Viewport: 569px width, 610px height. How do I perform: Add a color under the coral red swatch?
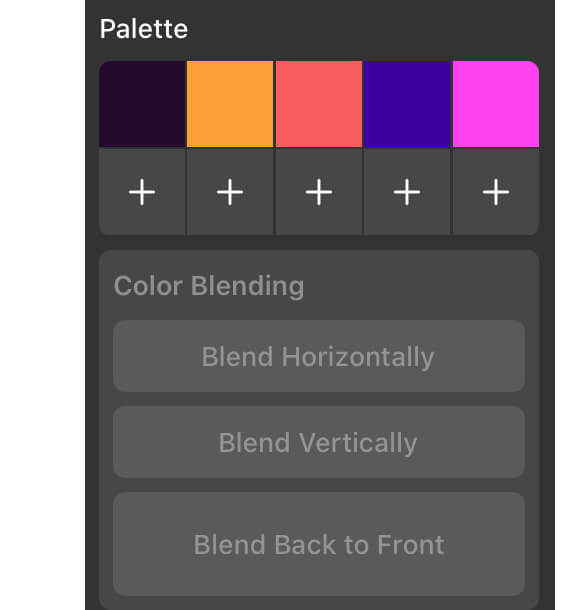319,192
